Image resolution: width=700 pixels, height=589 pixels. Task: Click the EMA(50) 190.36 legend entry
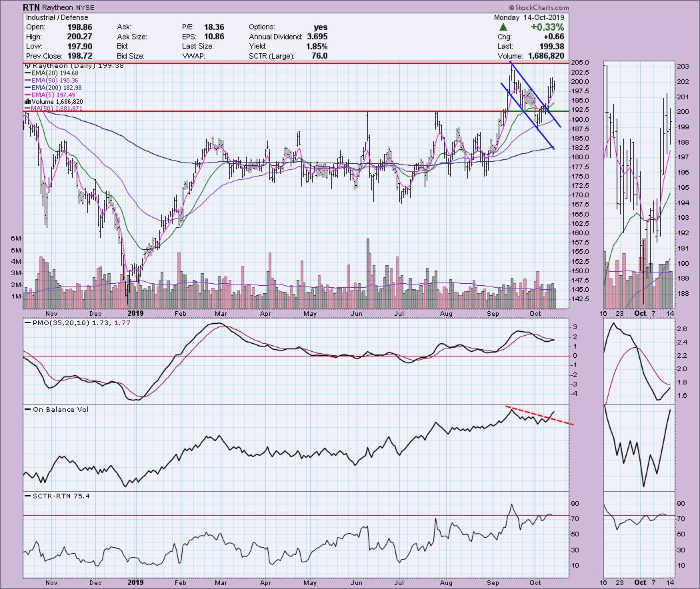tap(52, 81)
